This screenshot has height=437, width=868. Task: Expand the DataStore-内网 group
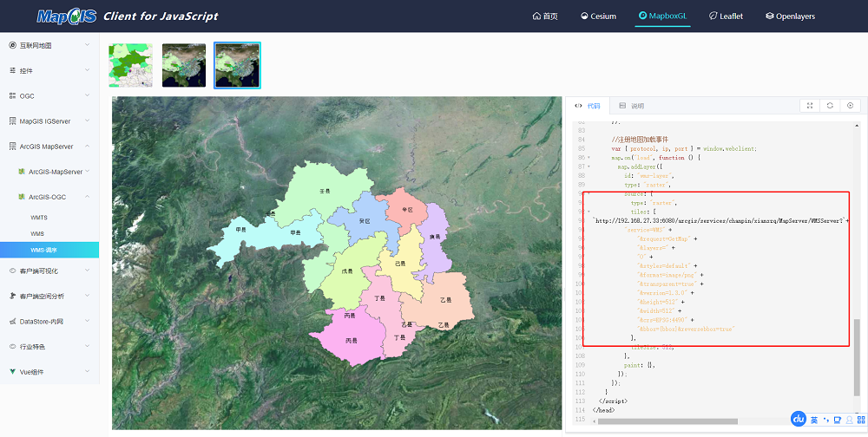coord(49,322)
